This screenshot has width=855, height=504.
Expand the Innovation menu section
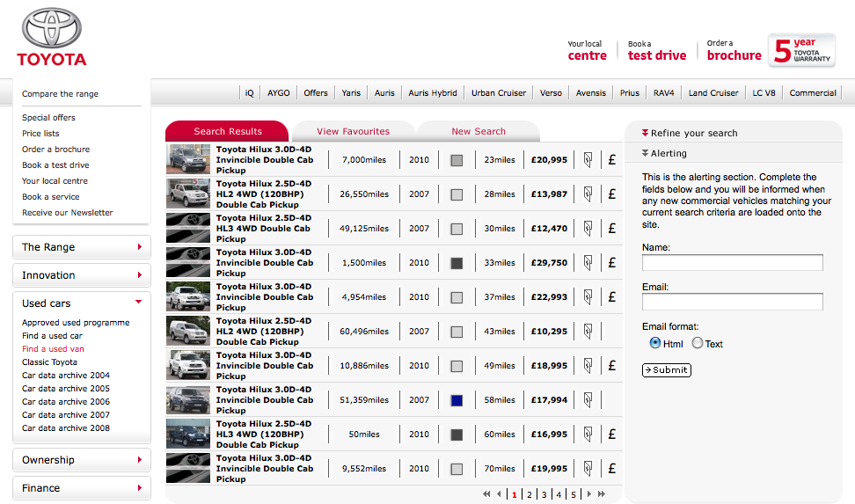82,275
